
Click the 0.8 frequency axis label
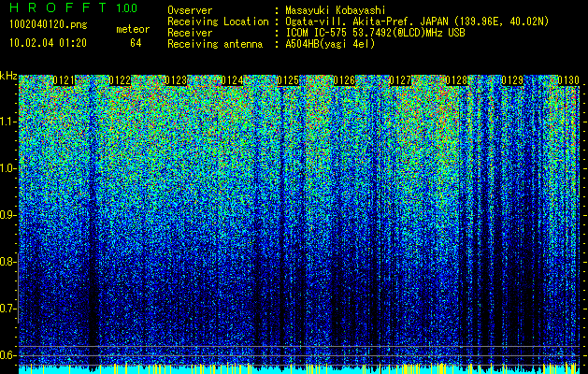[8, 262]
